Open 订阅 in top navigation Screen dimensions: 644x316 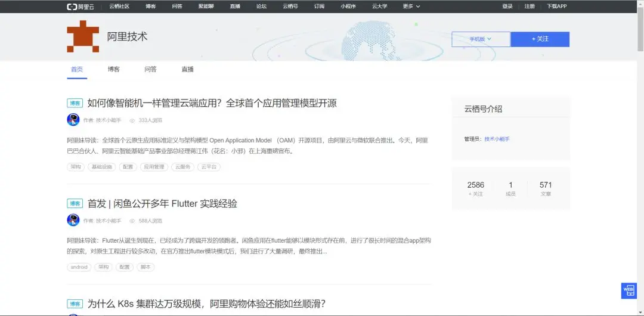tap(319, 6)
